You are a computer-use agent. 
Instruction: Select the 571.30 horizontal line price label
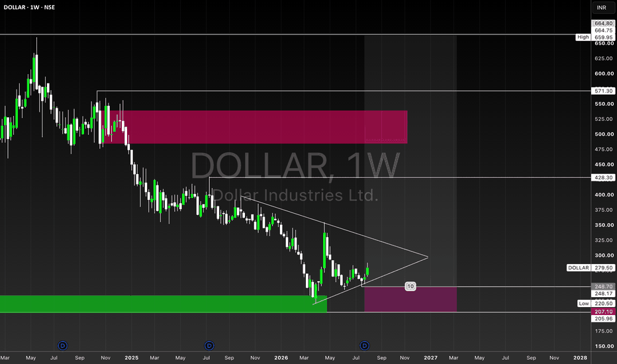[603, 91]
